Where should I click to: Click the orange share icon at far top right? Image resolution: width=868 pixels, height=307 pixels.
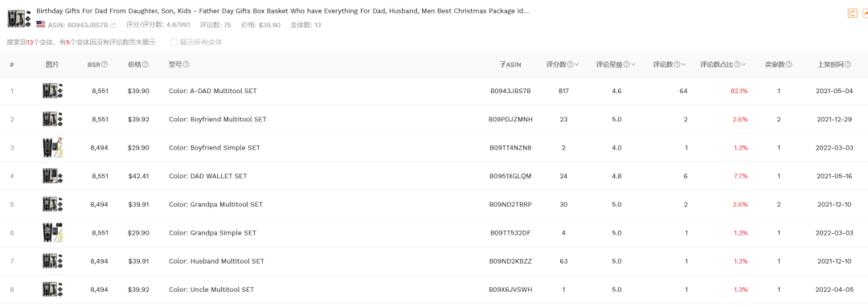866,14
